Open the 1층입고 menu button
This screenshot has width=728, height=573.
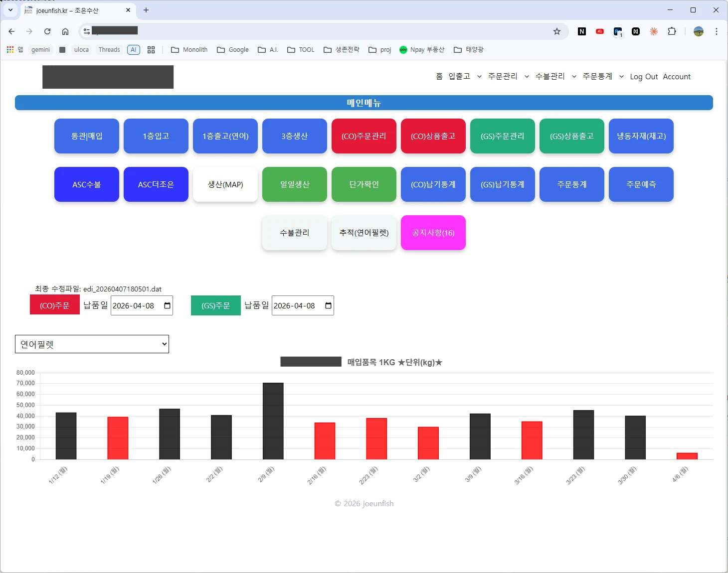pos(156,136)
